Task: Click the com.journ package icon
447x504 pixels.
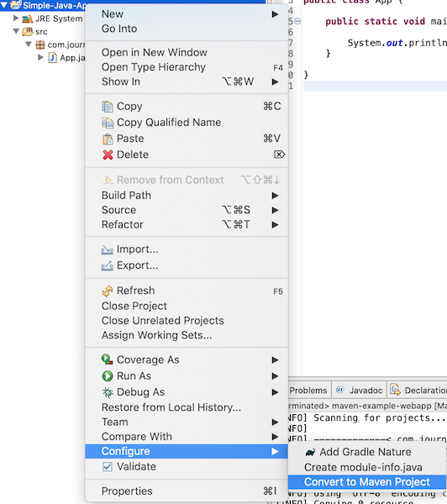Action: tap(40, 45)
